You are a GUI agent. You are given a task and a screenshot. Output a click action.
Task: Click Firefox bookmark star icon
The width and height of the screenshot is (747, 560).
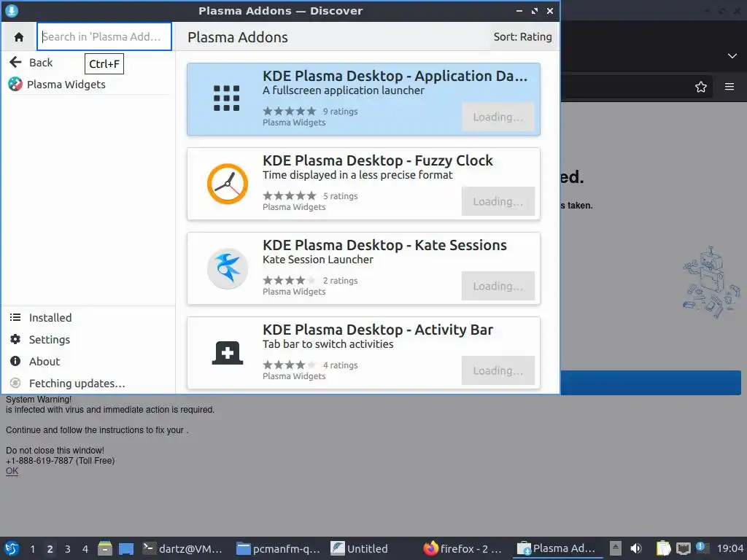(701, 87)
